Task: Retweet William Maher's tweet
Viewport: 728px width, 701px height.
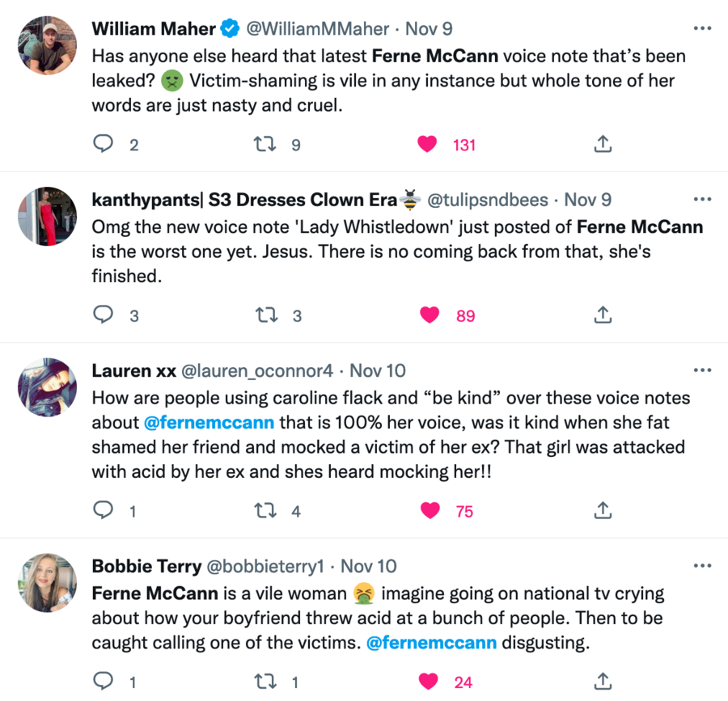Action: [x=265, y=145]
